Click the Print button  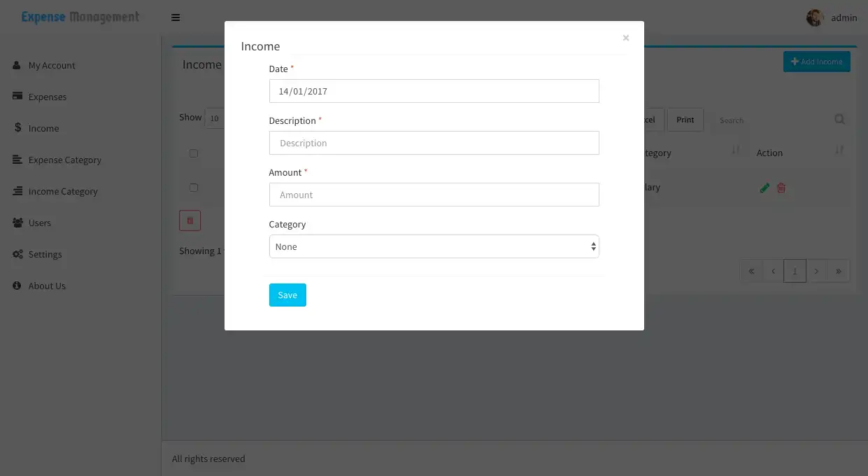coord(685,120)
